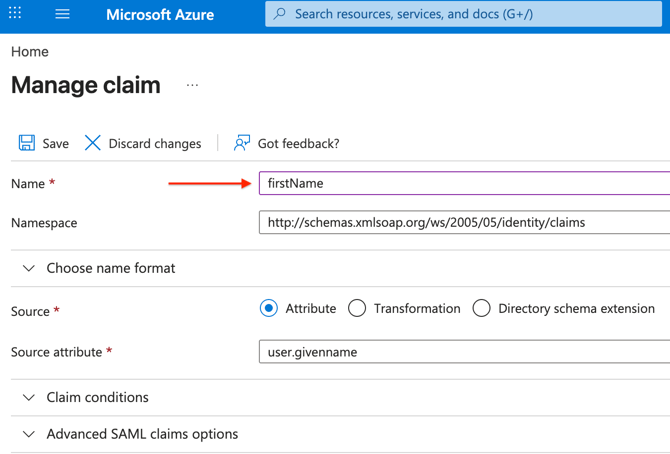Click Got feedback? button

pos(298,143)
